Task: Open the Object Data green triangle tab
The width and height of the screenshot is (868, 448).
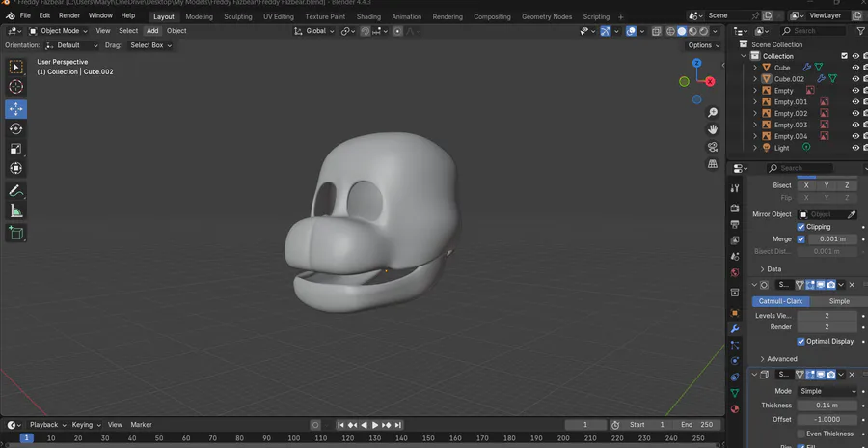Action: 735,393
